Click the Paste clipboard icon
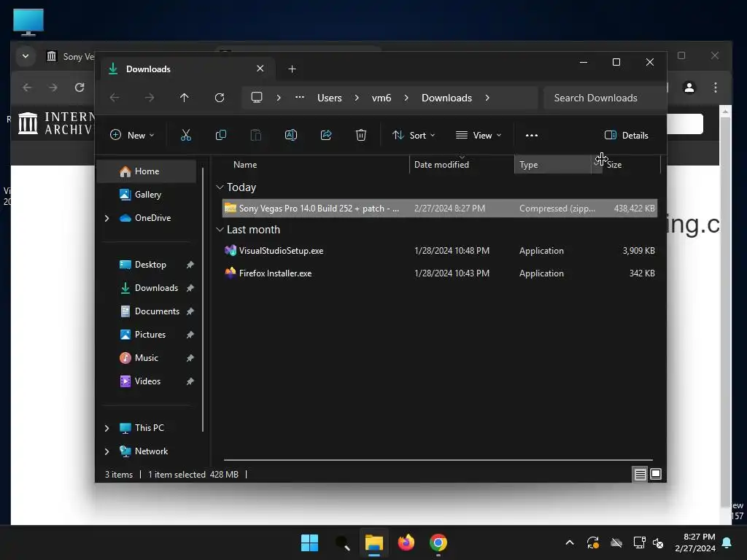The image size is (747, 560). pos(256,135)
